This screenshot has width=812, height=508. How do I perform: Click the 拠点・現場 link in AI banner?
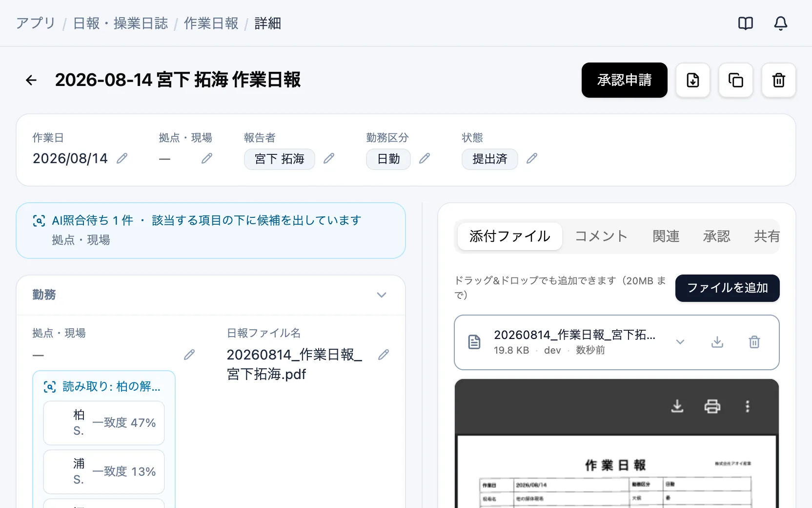pyautogui.click(x=81, y=240)
